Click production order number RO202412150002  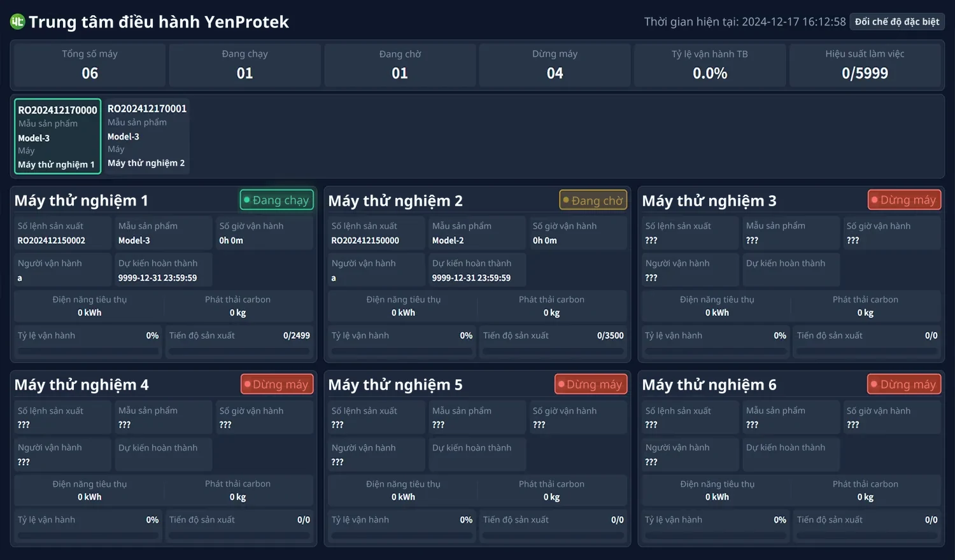(x=51, y=241)
